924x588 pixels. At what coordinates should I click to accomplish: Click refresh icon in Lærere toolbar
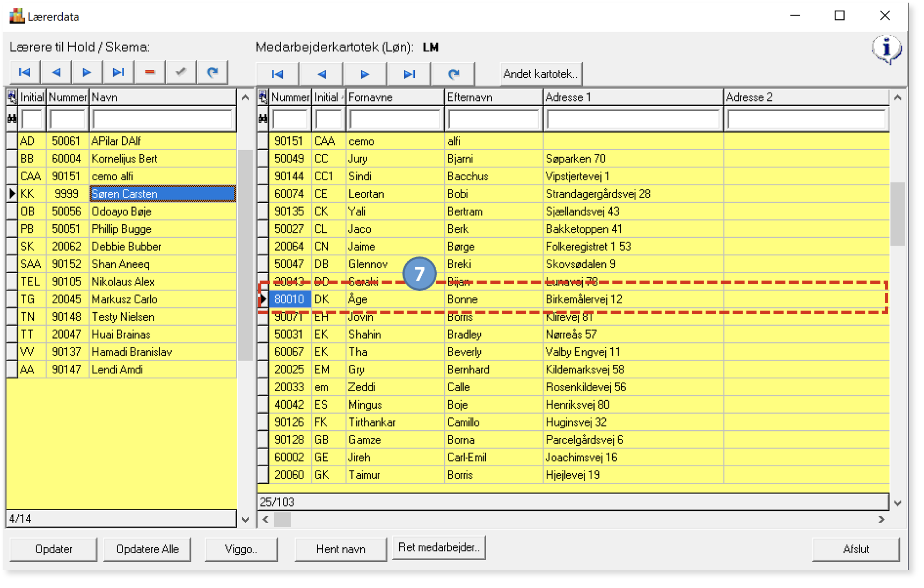212,72
